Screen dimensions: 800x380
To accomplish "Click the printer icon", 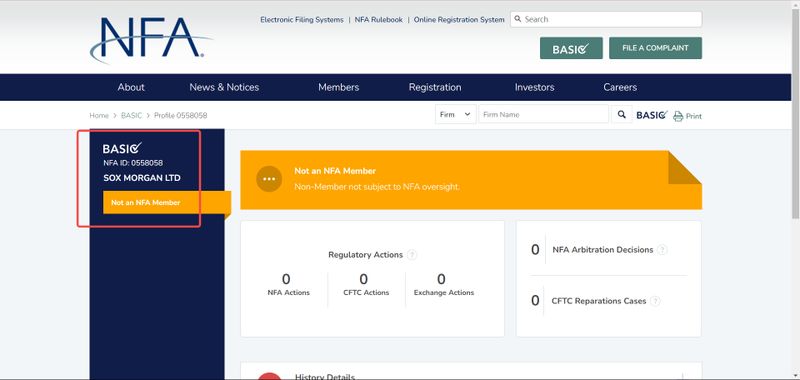I will coord(678,116).
